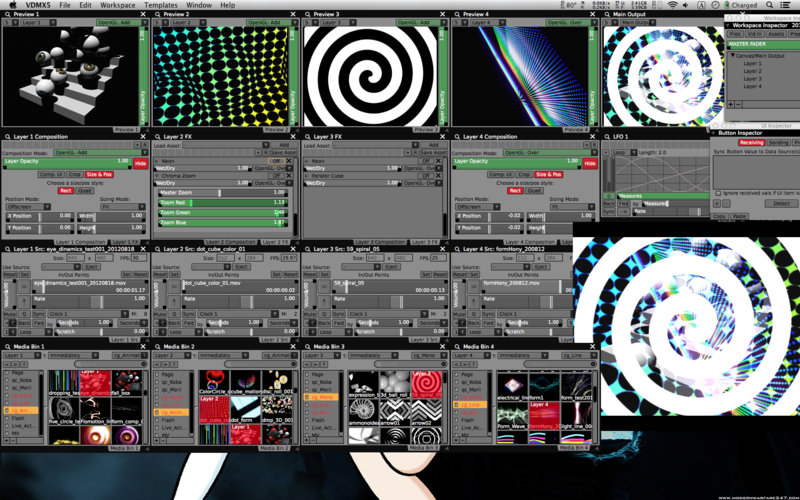Click the search field in Media Bin 2
Screen dimensions: 800x500
(260, 364)
